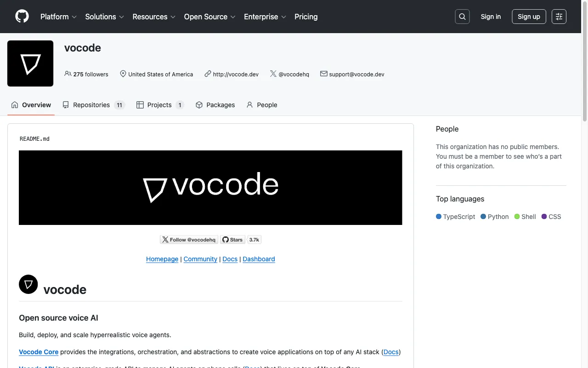The image size is (588, 368).
Task: Click the mail envelope icon
Action: point(324,74)
